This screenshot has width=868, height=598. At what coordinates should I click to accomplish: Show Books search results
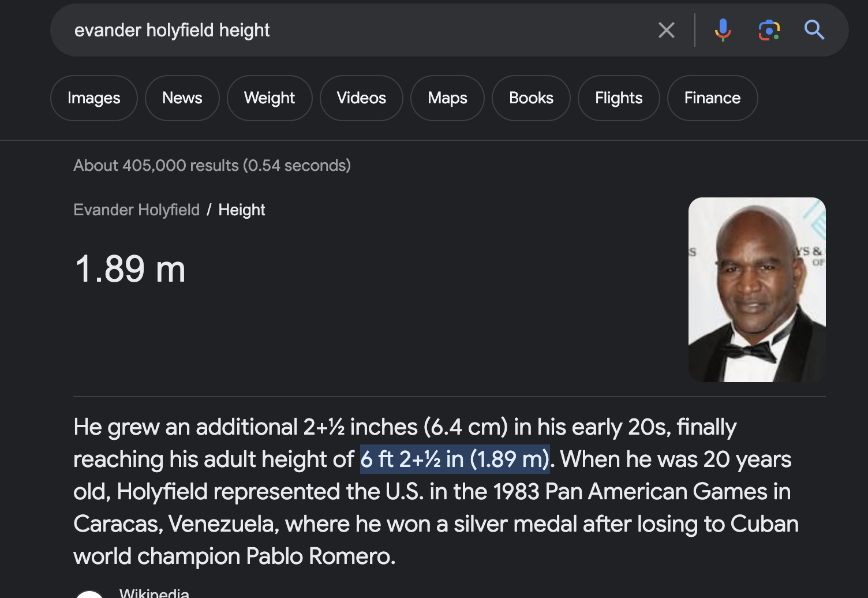[531, 98]
